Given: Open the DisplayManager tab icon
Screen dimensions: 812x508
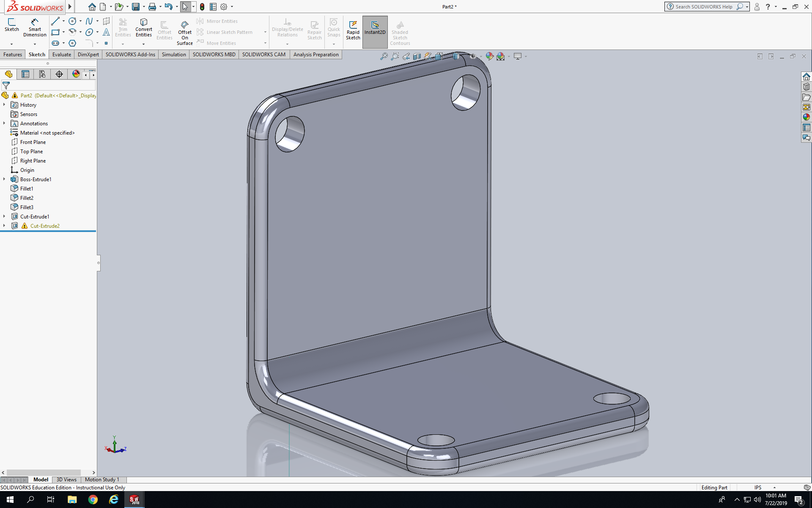Looking at the screenshot, I should 76,75.
